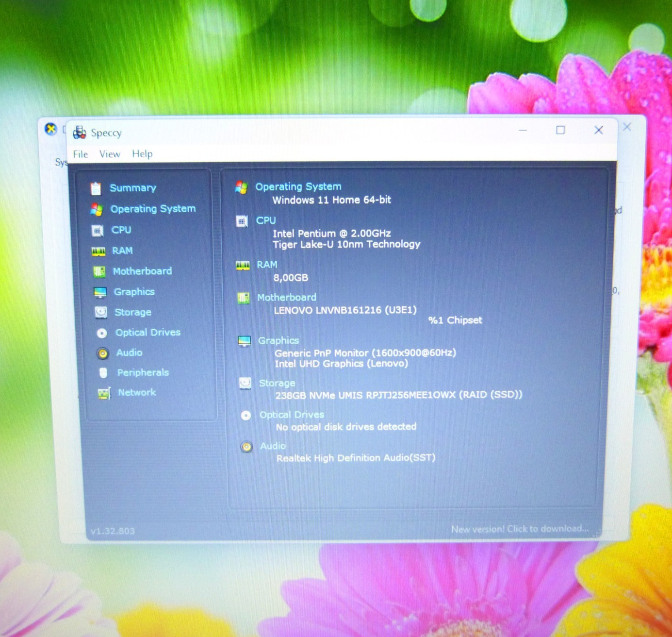Open the View menu
Image resolution: width=672 pixels, height=637 pixels.
(x=110, y=154)
